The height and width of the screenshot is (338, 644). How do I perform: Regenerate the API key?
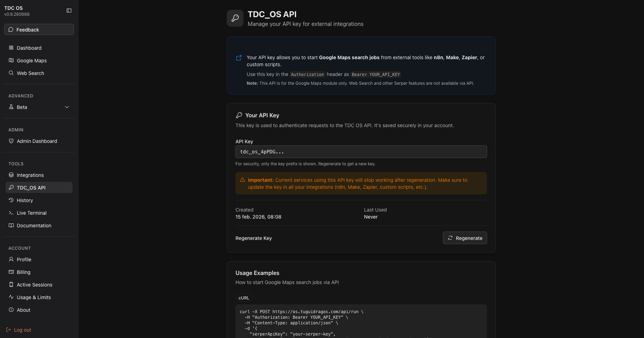465,238
